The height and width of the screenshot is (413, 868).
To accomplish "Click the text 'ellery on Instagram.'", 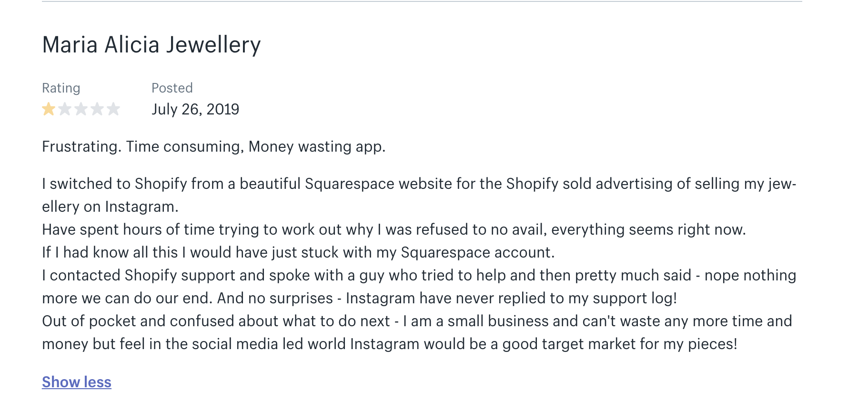I will pyautogui.click(x=110, y=206).
